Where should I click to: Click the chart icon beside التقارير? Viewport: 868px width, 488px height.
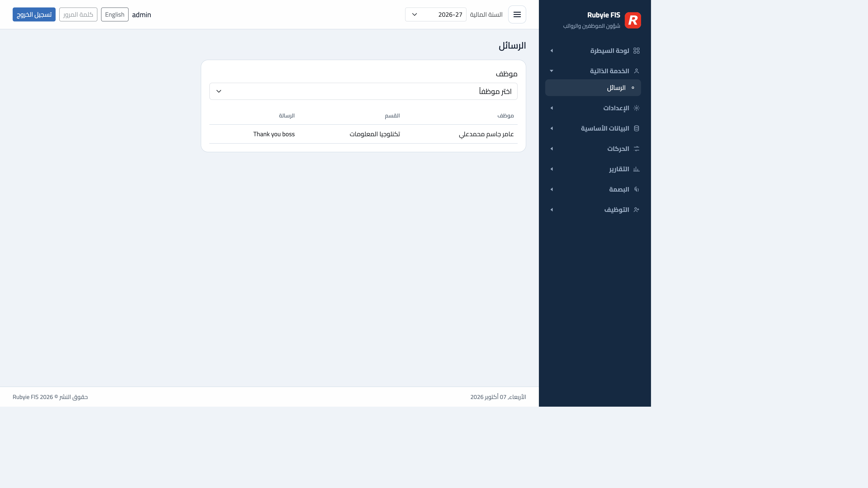pos(636,169)
